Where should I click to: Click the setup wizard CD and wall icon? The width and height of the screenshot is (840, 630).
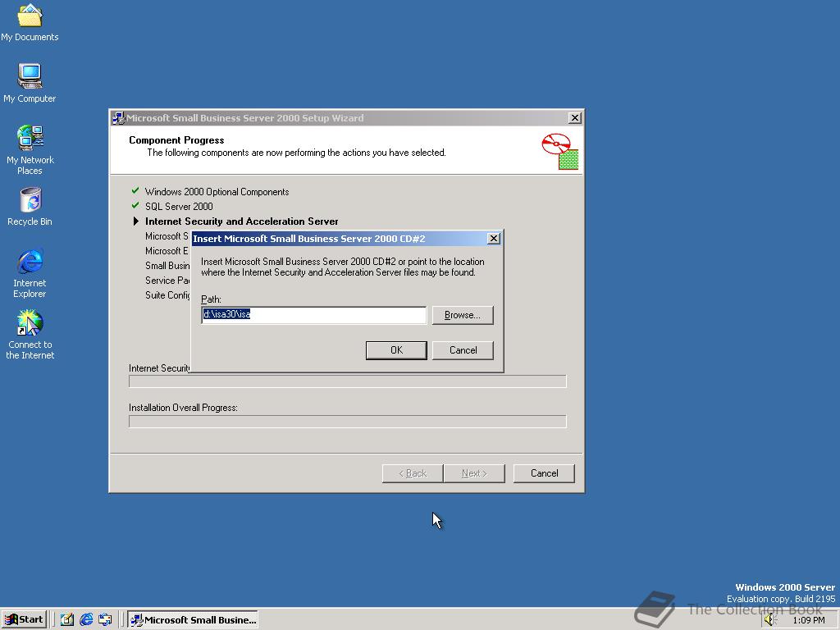click(x=559, y=152)
